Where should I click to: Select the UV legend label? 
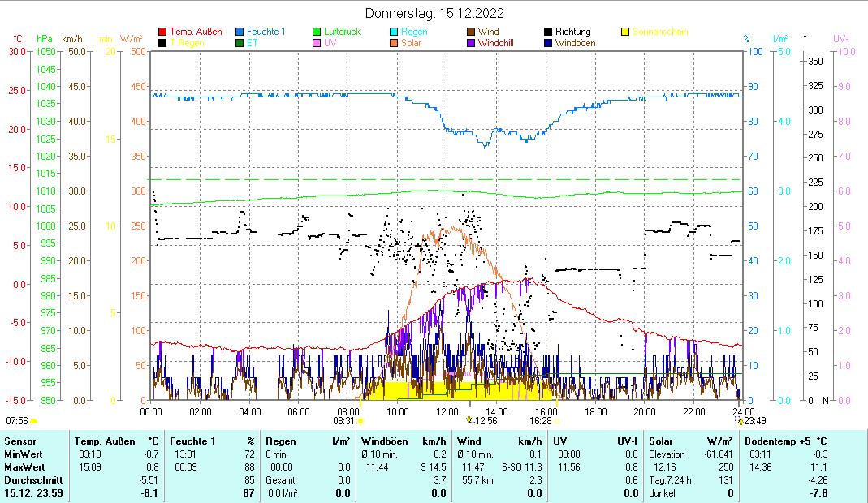coord(330,43)
